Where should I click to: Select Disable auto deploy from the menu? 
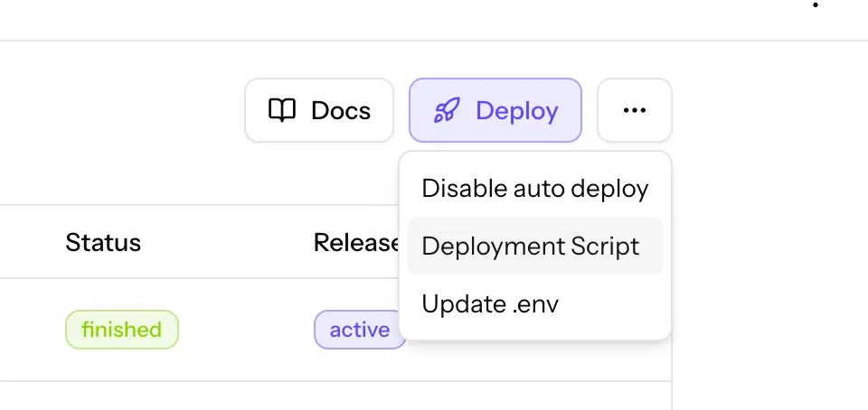pyautogui.click(x=535, y=189)
